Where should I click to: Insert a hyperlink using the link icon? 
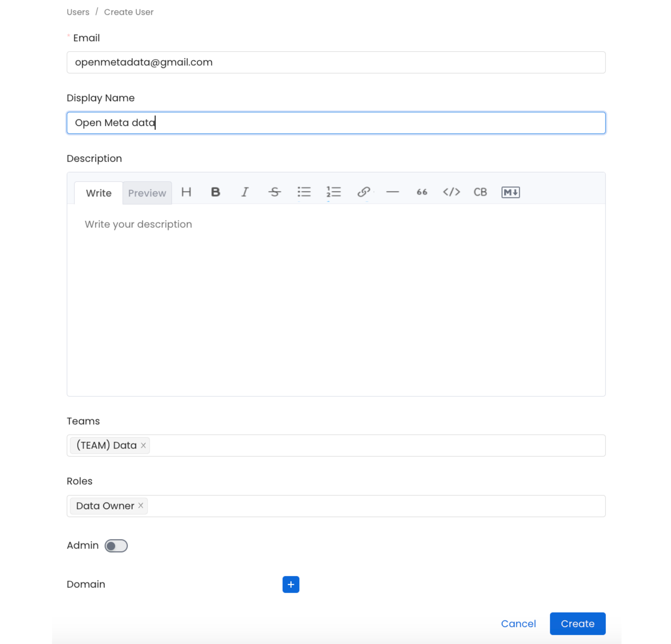pos(363,192)
